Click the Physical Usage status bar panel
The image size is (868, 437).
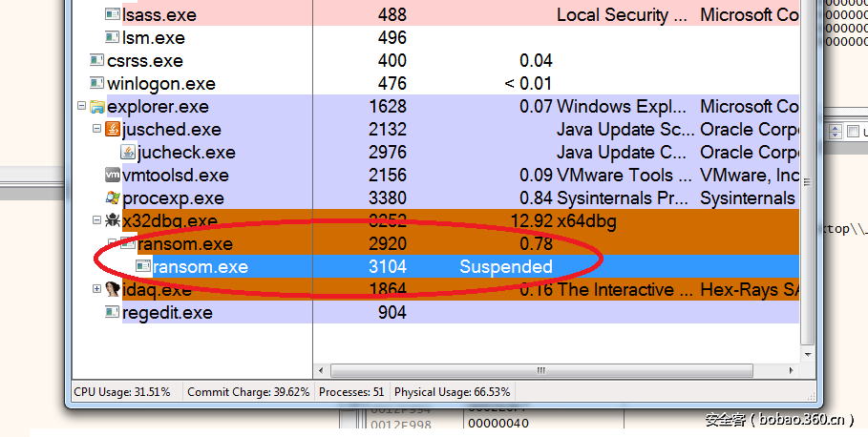click(x=453, y=392)
